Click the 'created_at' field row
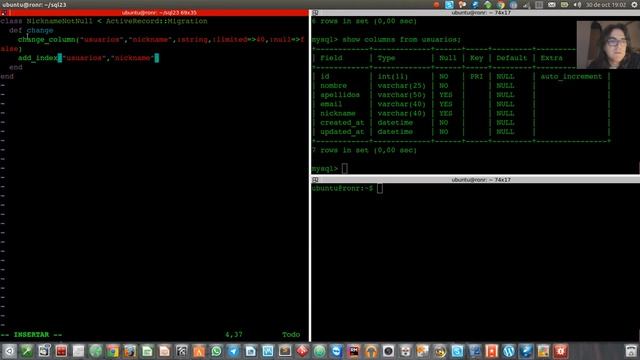This screenshot has height=360, width=640. 460,123
